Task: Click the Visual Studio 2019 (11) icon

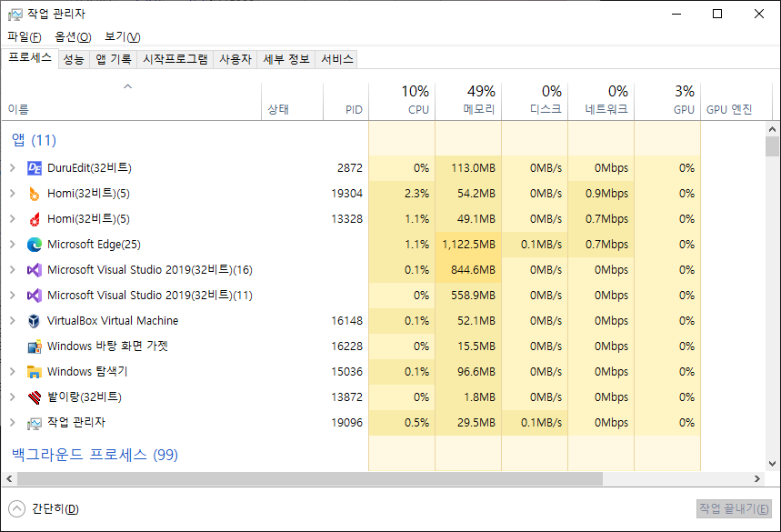Action: click(35, 296)
